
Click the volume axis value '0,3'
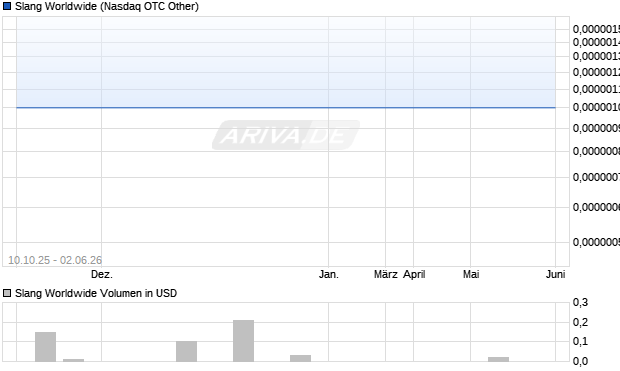click(x=580, y=302)
